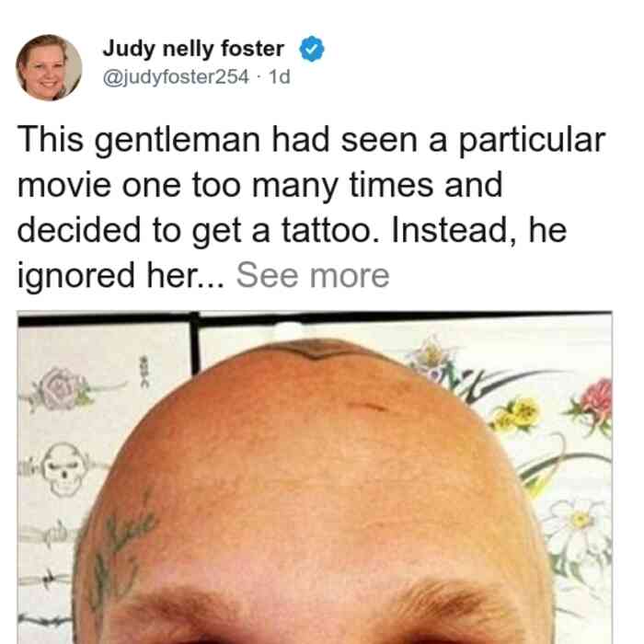Screen dimensions: 644x644
Task: Open the 1d post timestamp
Action: tap(280, 76)
